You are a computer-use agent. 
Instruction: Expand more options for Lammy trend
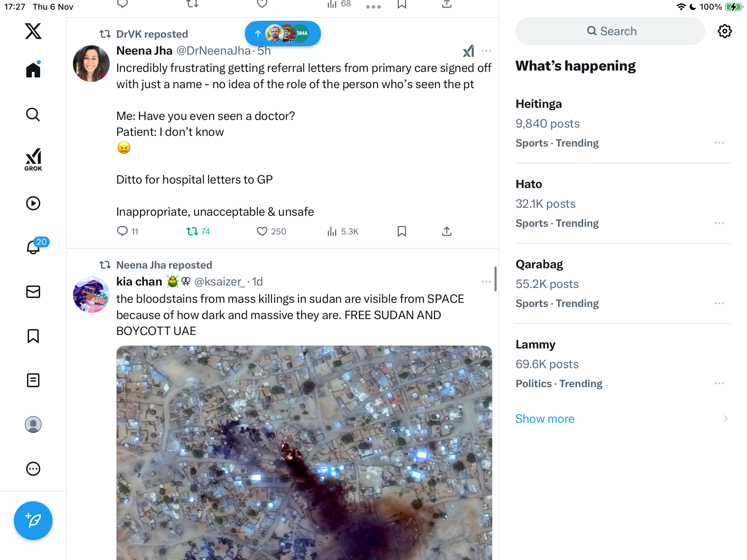(x=719, y=383)
